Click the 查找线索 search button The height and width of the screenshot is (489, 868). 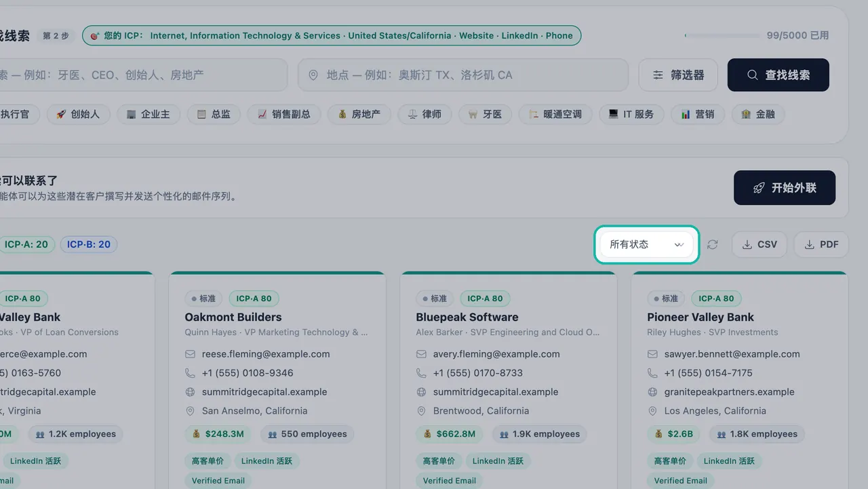pyautogui.click(x=778, y=75)
